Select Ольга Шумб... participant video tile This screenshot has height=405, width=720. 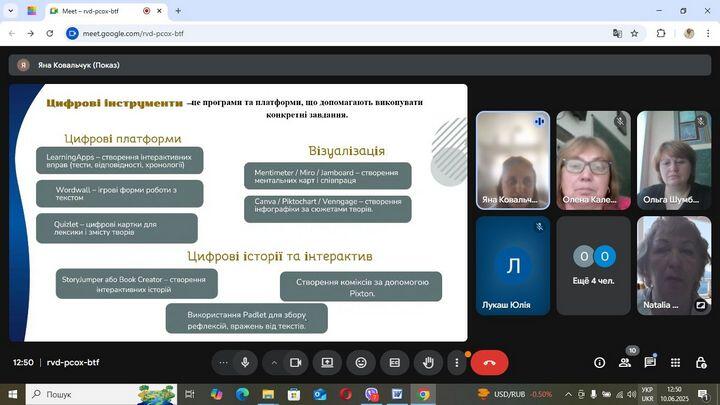(674, 160)
